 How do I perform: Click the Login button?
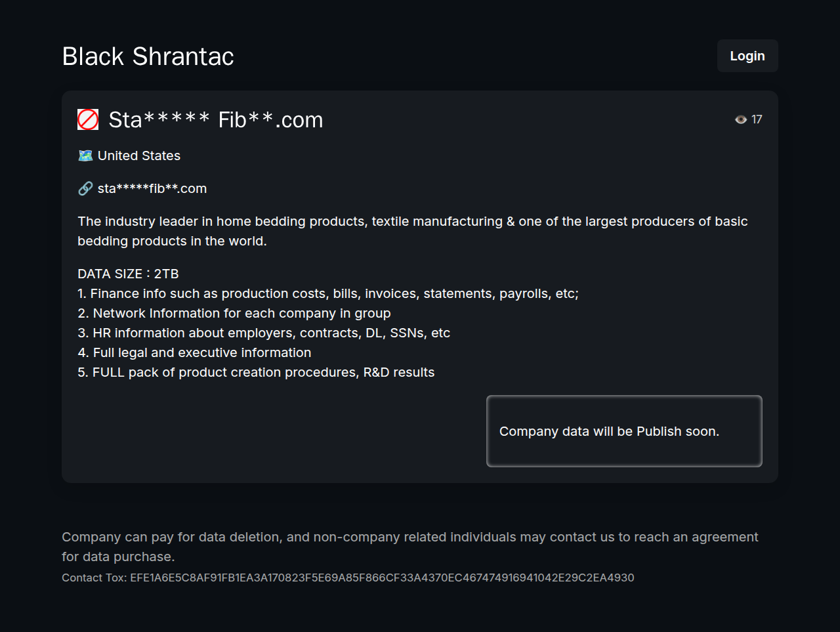(x=747, y=56)
